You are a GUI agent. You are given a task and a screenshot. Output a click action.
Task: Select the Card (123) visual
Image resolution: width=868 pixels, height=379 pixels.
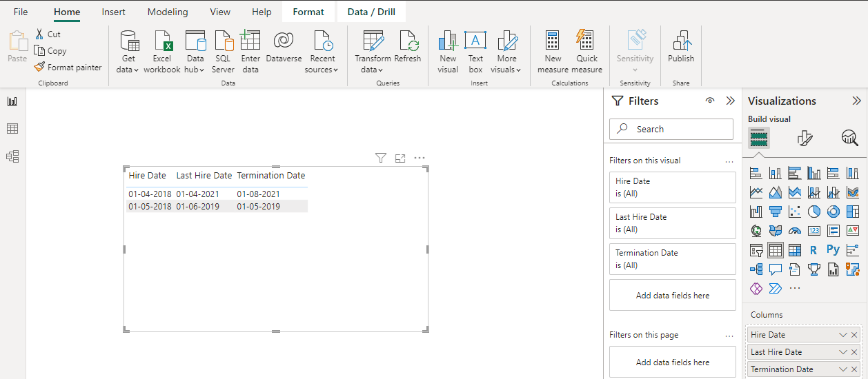coord(813,231)
